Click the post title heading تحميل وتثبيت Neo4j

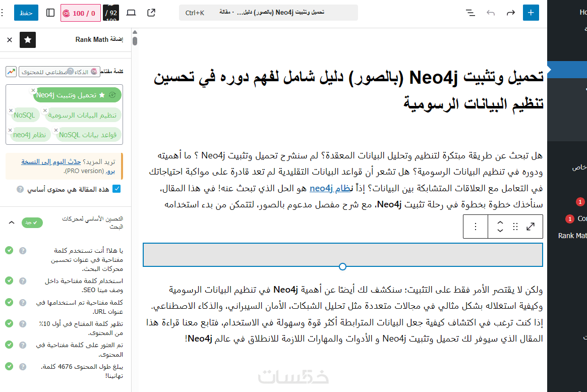[348, 90]
